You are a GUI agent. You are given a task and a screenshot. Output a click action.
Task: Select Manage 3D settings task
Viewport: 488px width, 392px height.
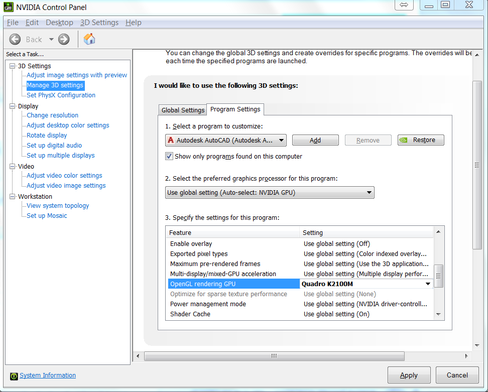(55, 85)
